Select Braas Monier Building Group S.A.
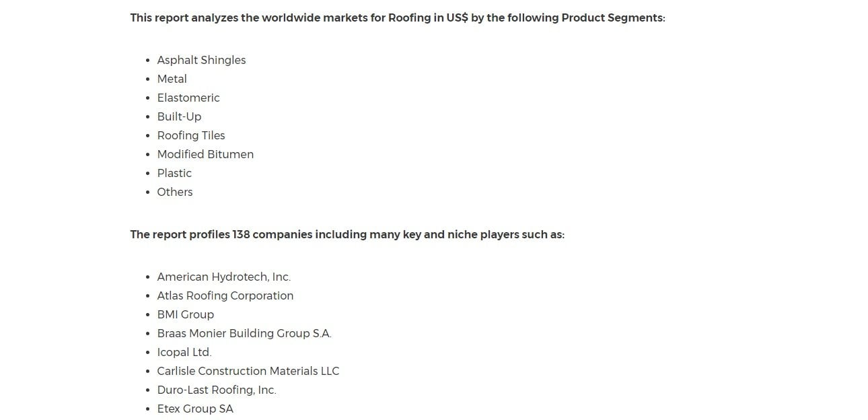The width and height of the screenshot is (868, 420). [244, 333]
